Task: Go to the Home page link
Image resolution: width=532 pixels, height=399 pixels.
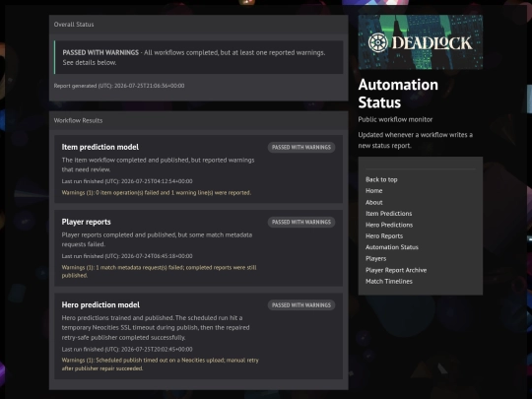Action: click(x=374, y=191)
